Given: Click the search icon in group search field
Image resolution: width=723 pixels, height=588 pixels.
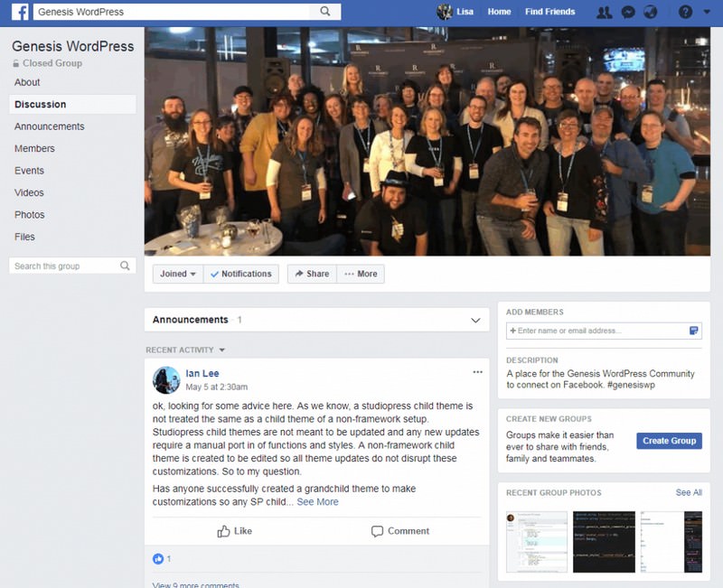Looking at the screenshot, I should coord(126,266).
